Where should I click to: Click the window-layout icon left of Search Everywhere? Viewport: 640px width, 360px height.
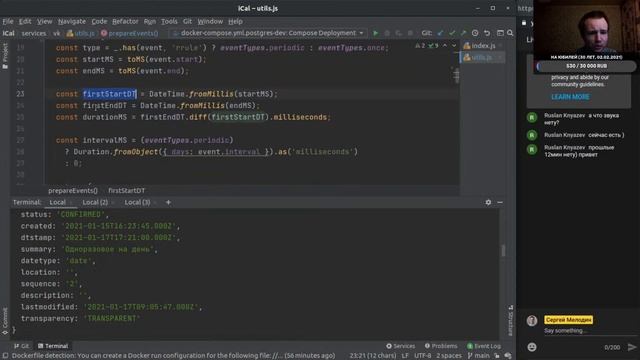coord(500,33)
